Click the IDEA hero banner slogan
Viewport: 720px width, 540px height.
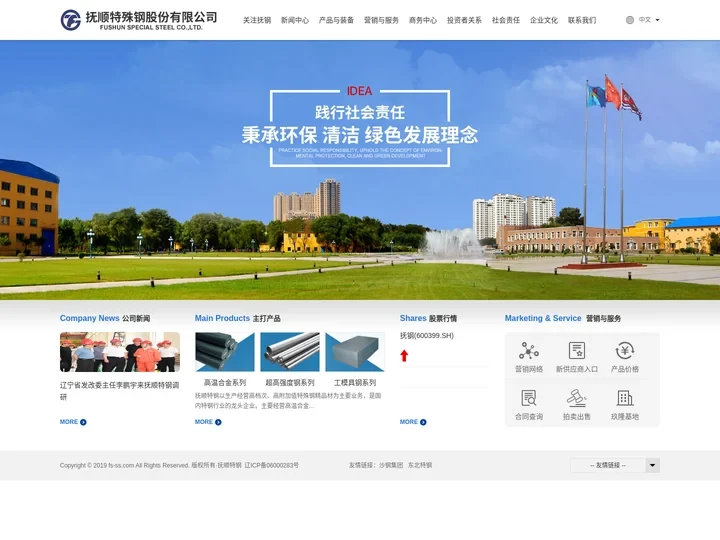point(360,126)
